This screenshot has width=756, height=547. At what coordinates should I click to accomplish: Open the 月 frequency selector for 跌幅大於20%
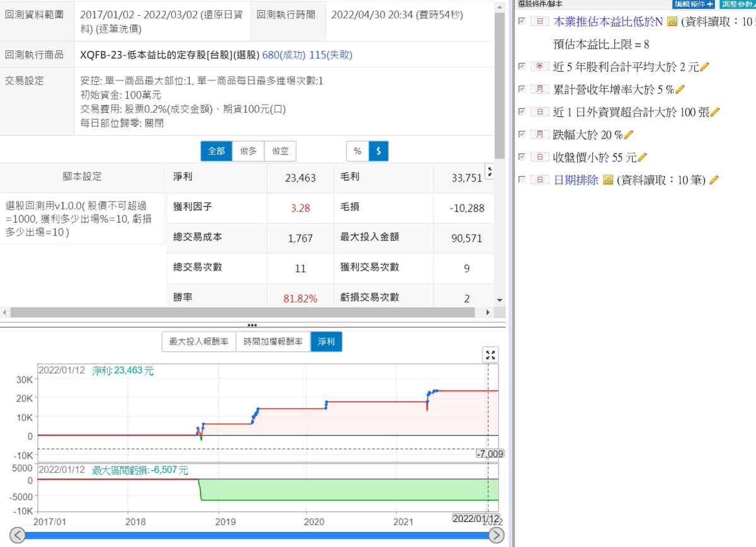tap(539, 135)
